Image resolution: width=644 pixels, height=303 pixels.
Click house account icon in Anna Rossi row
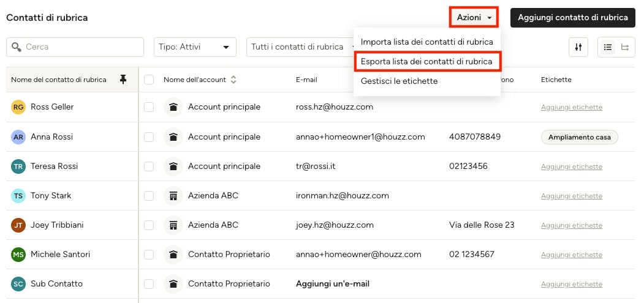[173, 137]
